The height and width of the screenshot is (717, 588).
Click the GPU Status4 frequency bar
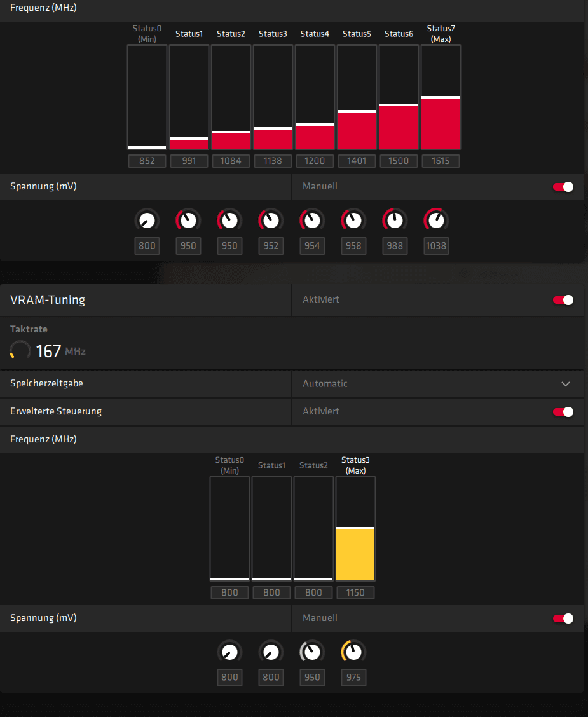(x=315, y=97)
